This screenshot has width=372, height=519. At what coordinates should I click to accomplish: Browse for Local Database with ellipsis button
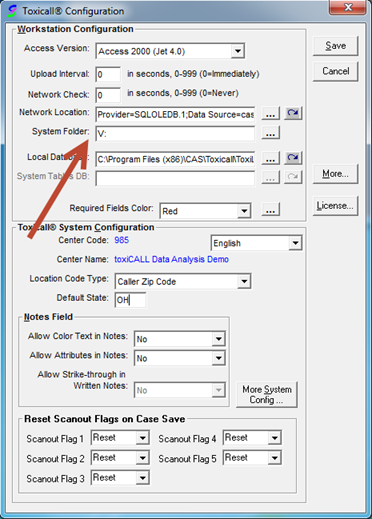(x=270, y=158)
